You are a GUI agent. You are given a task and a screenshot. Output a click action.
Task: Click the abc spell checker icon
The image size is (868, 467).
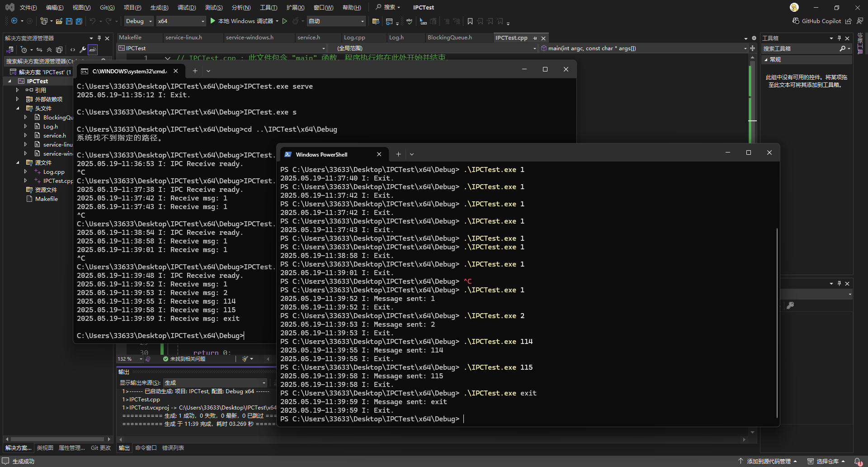pyautogui.click(x=409, y=21)
